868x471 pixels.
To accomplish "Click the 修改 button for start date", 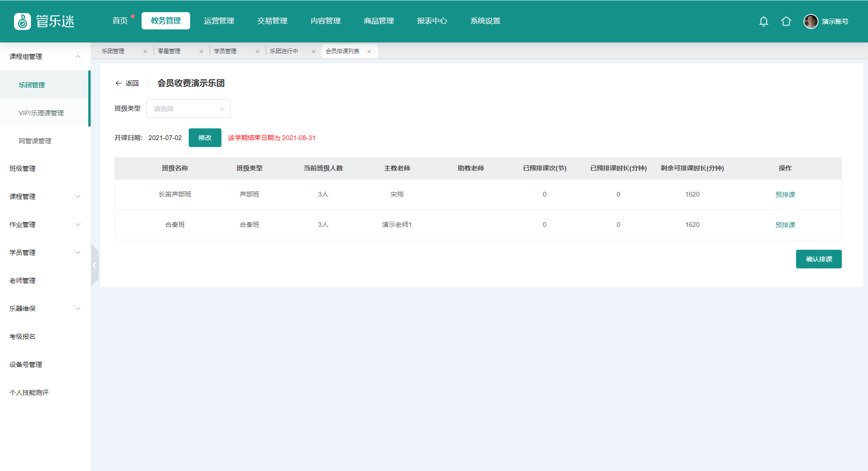I will tap(205, 138).
